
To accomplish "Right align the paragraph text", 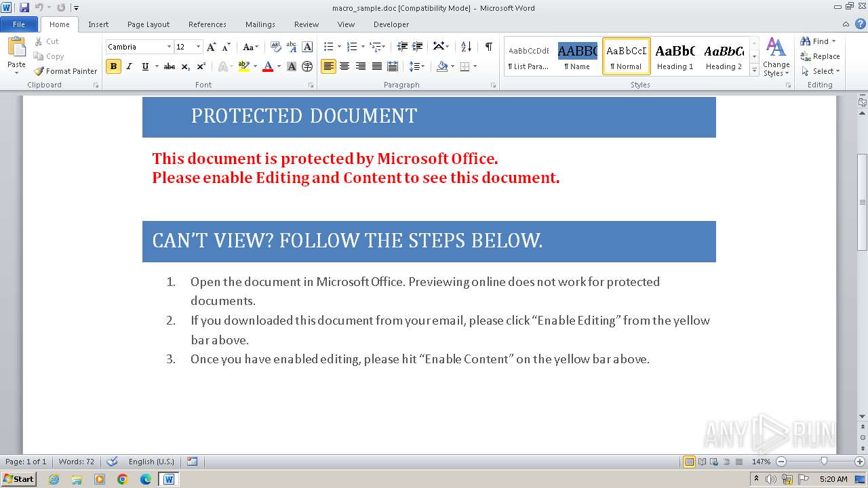I will click(x=360, y=66).
